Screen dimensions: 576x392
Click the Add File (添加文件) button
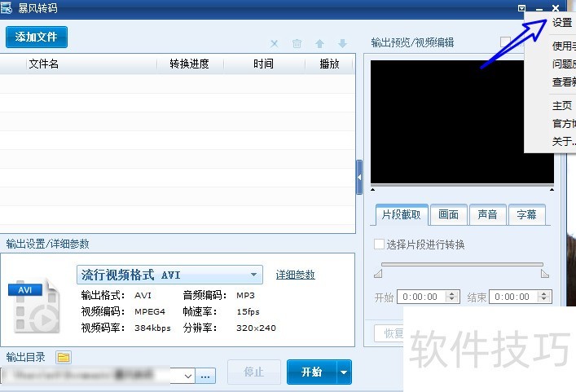tap(37, 37)
